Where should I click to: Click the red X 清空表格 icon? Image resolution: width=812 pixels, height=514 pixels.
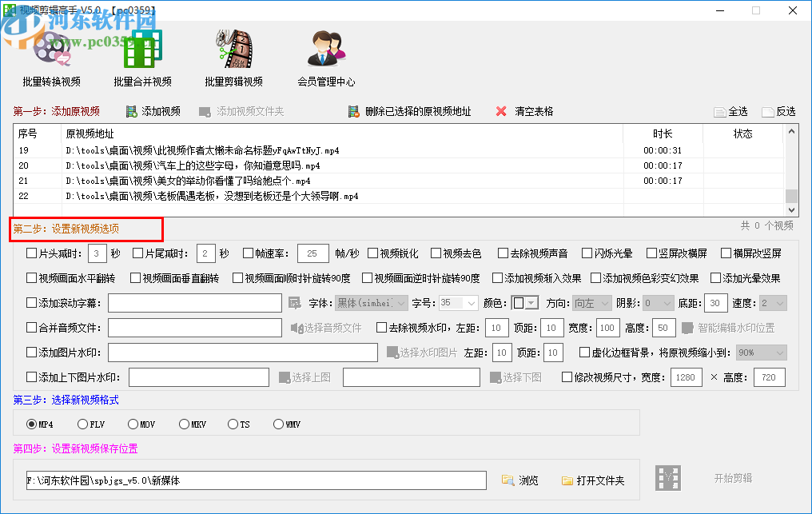(x=501, y=111)
